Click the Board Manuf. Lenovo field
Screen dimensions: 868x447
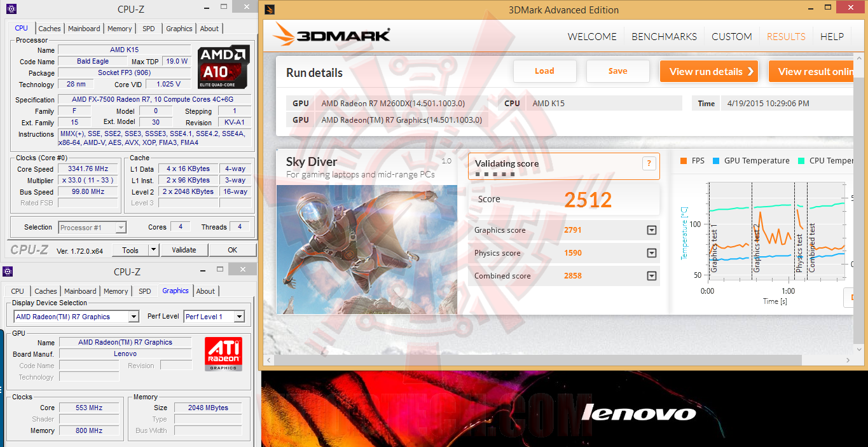click(x=125, y=354)
